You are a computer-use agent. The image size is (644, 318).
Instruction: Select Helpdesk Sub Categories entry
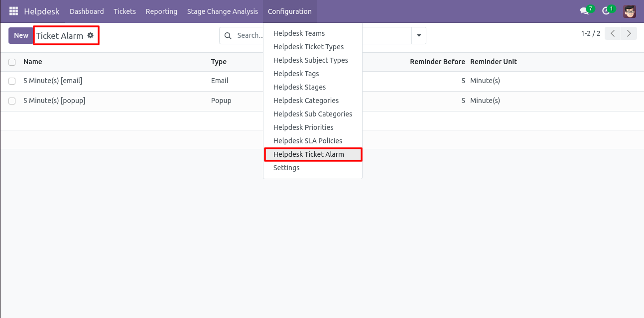click(313, 114)
